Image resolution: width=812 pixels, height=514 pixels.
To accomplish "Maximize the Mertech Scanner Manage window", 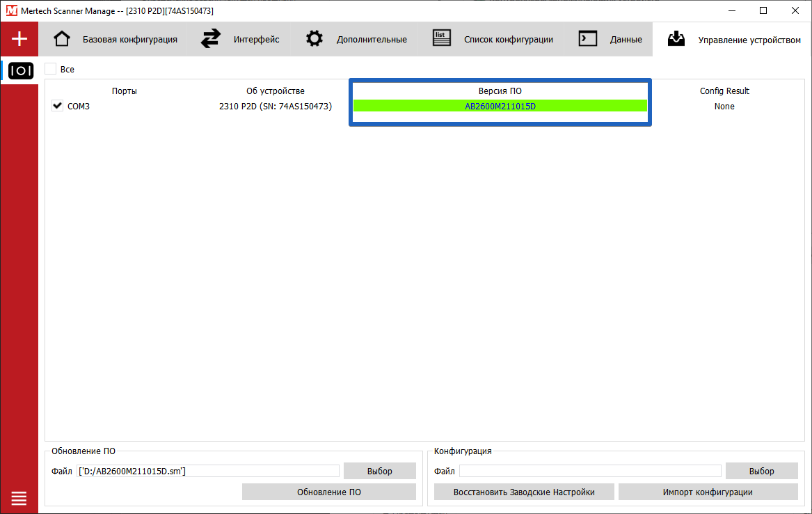I will pyautogui.click(x=763, y=10).
